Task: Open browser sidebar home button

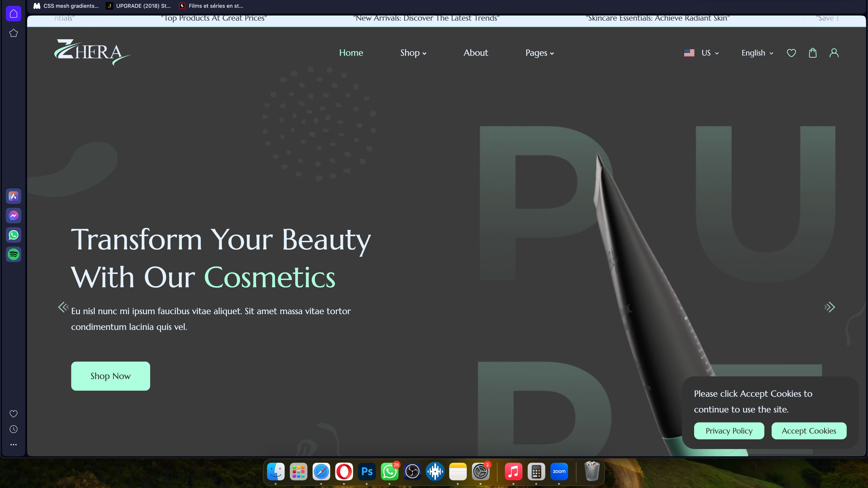Action: click(x=14, y=14)
